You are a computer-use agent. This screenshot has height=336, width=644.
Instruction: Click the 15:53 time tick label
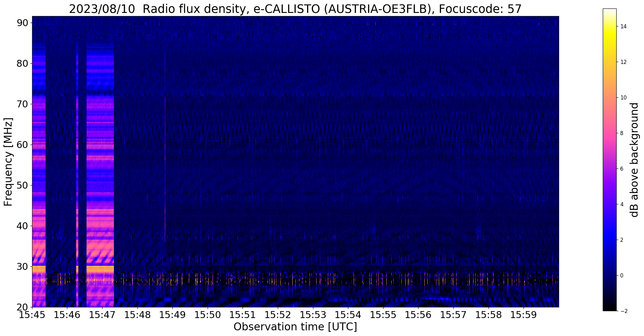[313, 315]
